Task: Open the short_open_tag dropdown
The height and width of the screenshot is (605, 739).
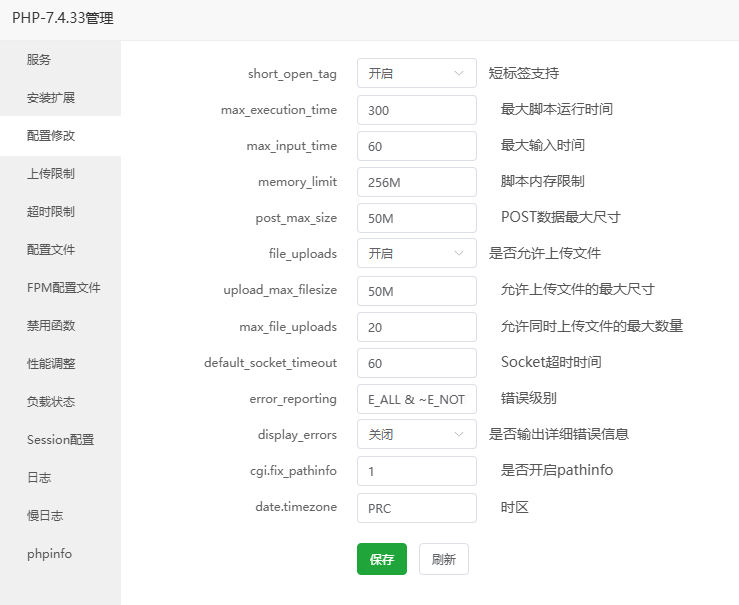Action: 416,73
